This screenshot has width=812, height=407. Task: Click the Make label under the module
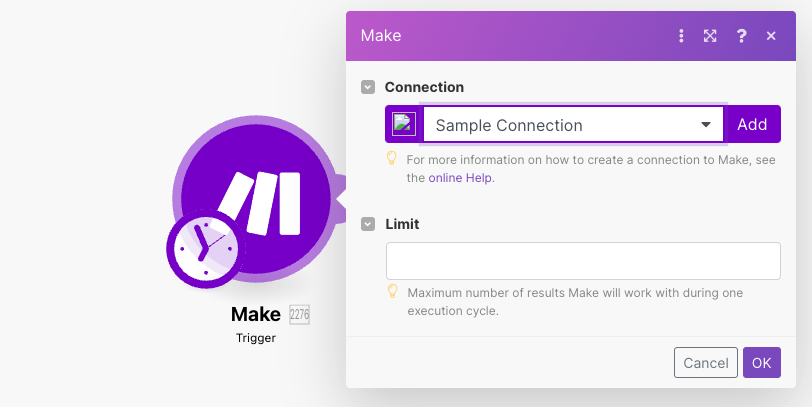coord(256,315)
